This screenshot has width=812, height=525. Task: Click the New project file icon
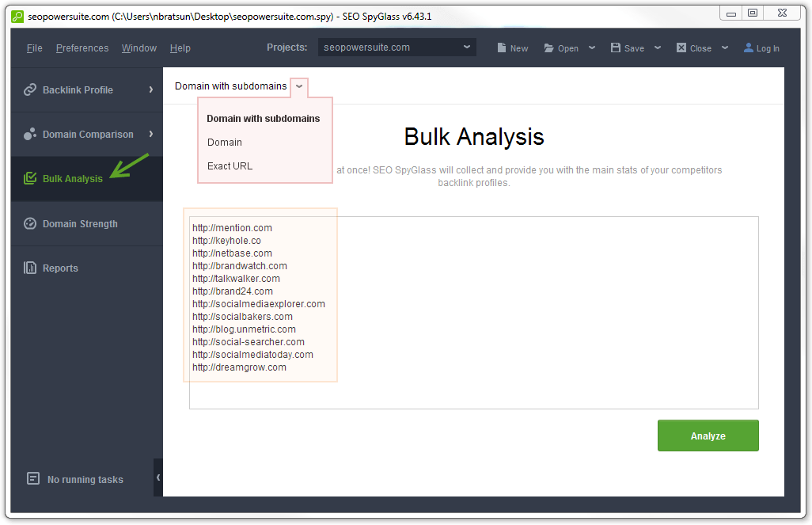pyautogui.click(x=501, y=48)
